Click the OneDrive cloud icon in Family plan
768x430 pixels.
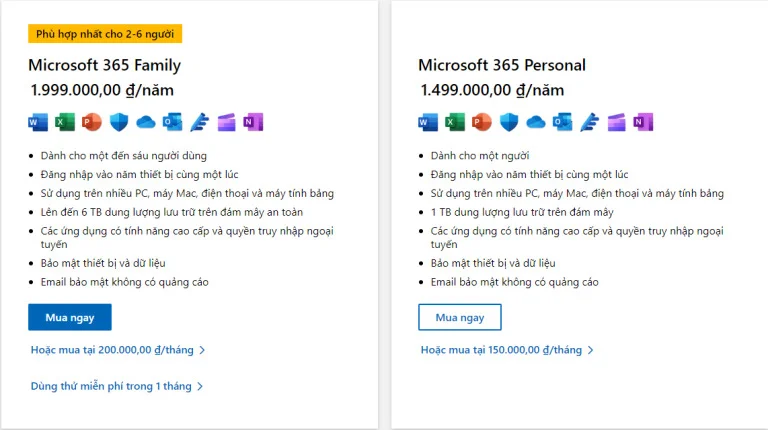[146, 122]
